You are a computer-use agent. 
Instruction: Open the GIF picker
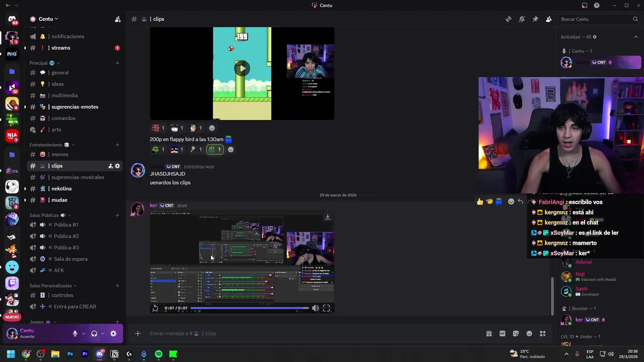click(x=502, y=333)
